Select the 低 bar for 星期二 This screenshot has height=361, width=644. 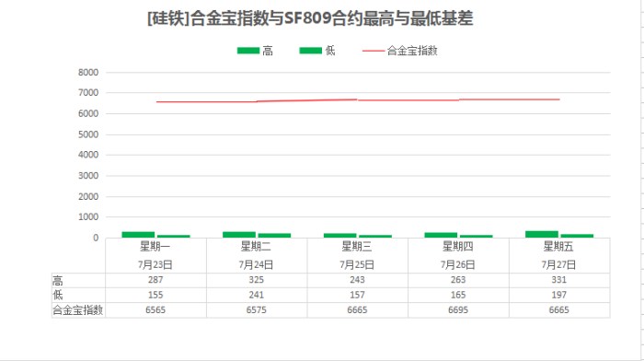[x=274, y=236]
